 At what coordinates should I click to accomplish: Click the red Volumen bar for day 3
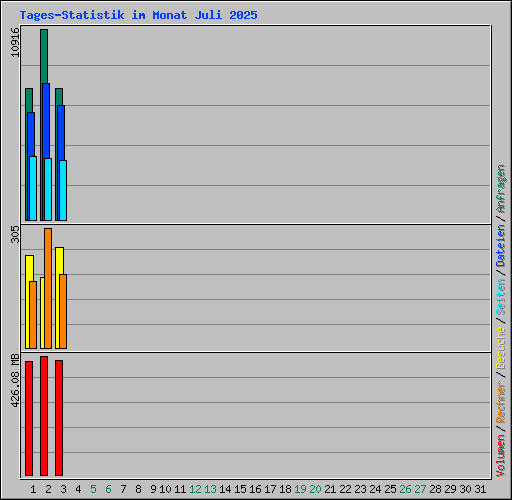pyautogui.click(x=59, y=418)
